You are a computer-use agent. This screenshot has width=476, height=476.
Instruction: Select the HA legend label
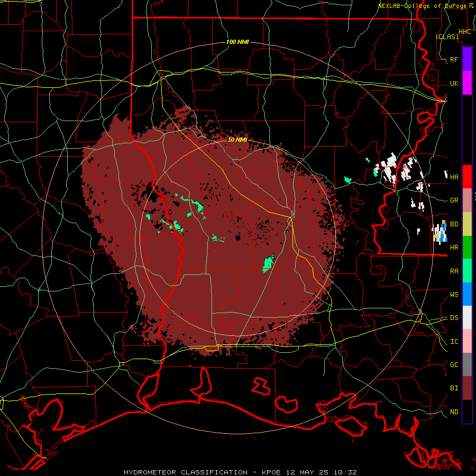pyautogui.click(x=454, y=177)
